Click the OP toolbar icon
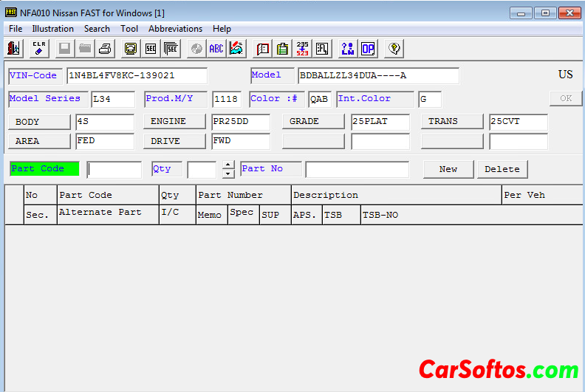Screen dimensions: 585x392 click(x=367, y=49)
